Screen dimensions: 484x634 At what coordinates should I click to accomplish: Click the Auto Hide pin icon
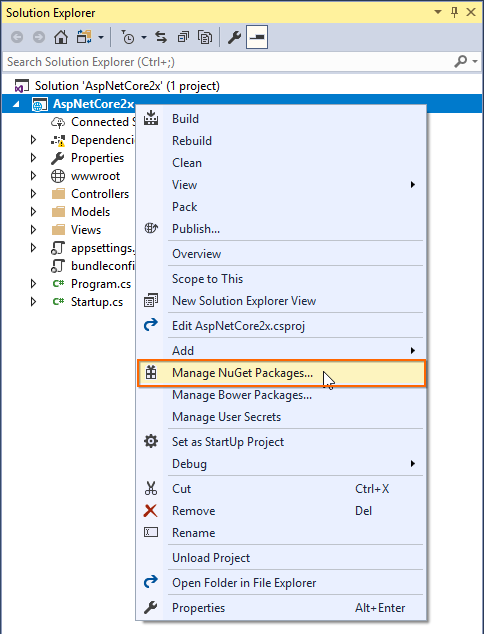pyautogui.click(x=454, y=13)
